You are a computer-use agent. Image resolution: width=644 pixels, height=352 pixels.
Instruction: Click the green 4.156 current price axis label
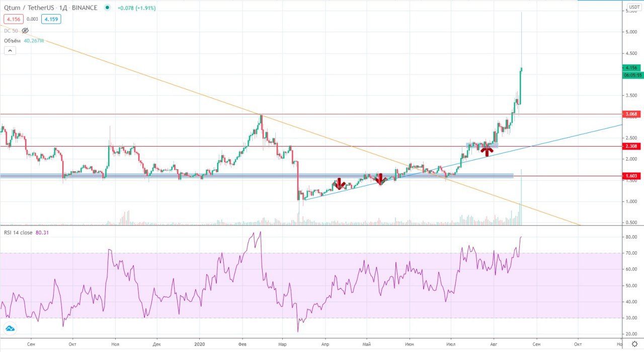coord(631,67)
